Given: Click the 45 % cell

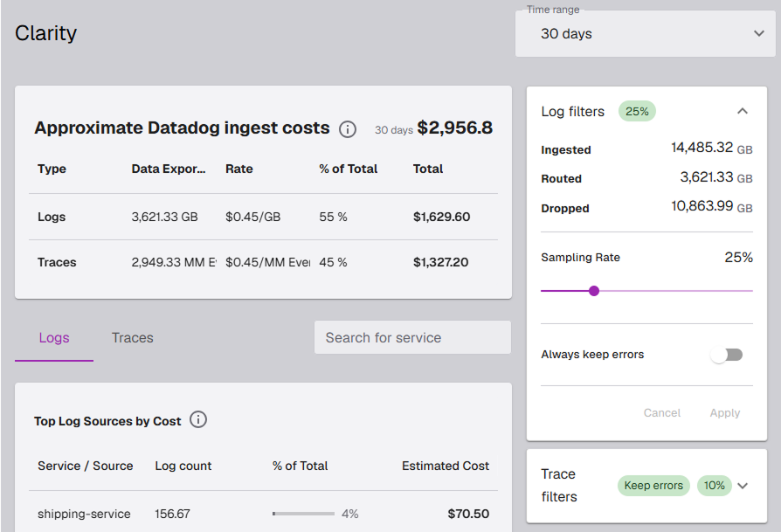Looking at the screenshot, I should click(333, 263).
